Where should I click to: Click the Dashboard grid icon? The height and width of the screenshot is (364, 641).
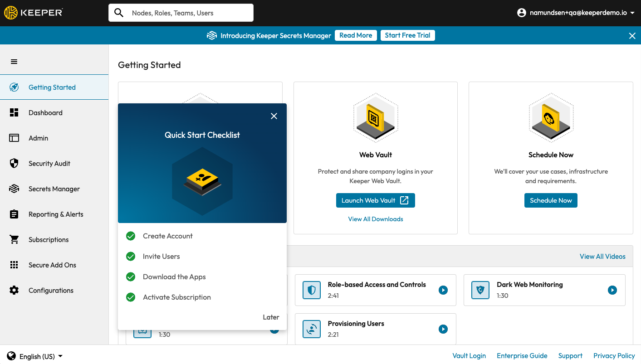(14, 113)
